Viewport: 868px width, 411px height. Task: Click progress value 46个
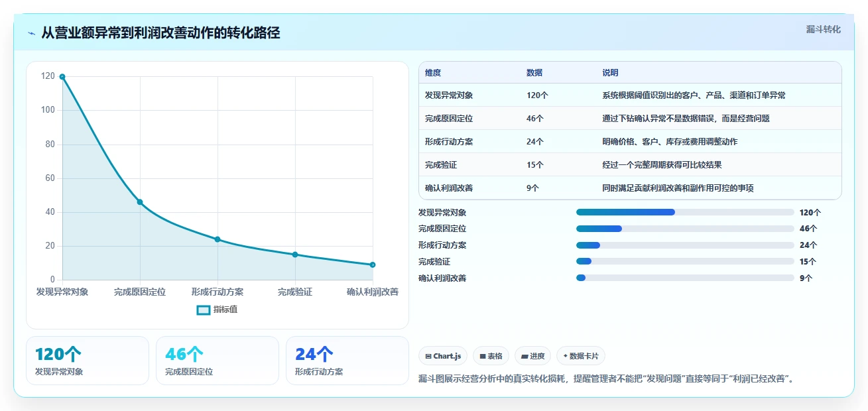coord(808,229)
